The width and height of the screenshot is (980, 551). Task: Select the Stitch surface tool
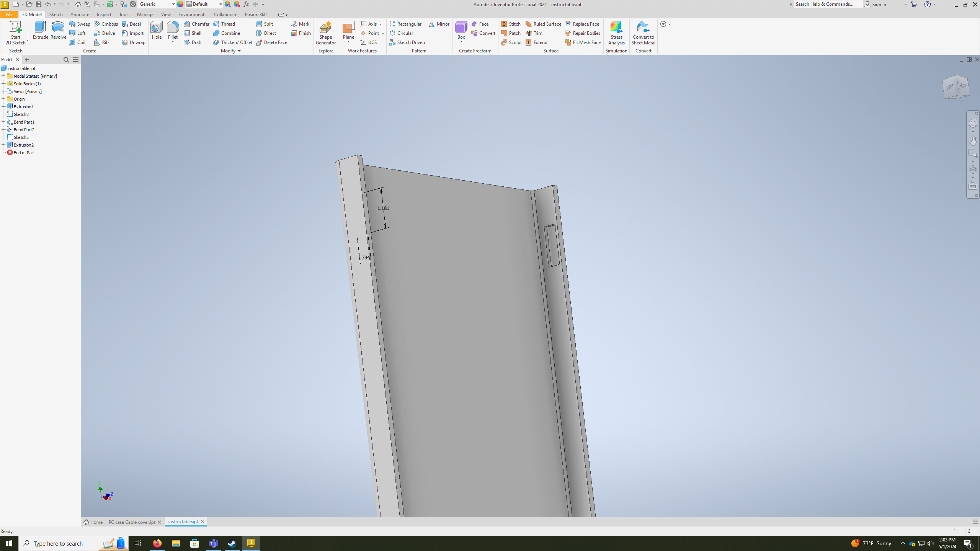(x=511, y=24)
